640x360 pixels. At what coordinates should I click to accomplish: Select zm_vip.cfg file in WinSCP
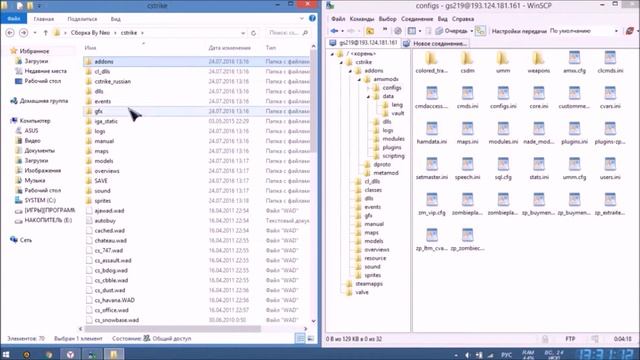point(431,204)
